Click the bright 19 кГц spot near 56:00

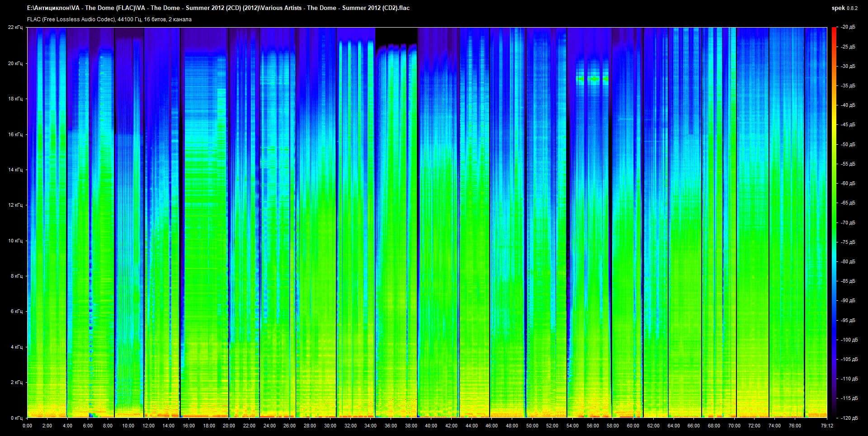(x=593, y=79)
